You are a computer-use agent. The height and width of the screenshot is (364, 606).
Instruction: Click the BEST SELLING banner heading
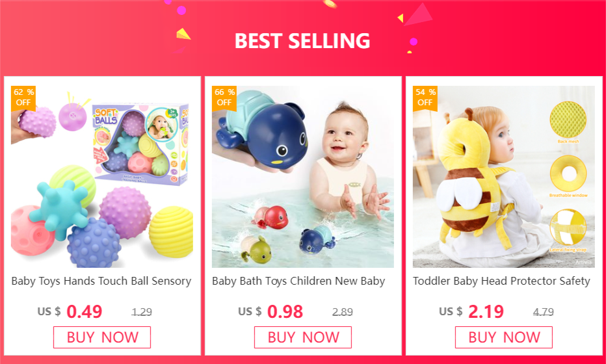[302, 40]
